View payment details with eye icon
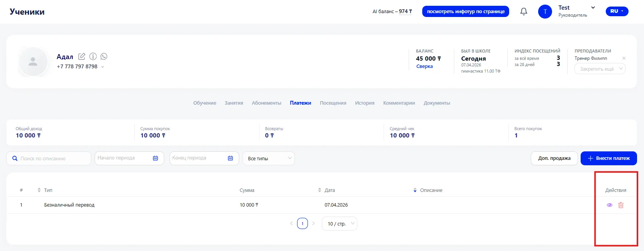This screenshot has width=644, height=251. [609, 205]
